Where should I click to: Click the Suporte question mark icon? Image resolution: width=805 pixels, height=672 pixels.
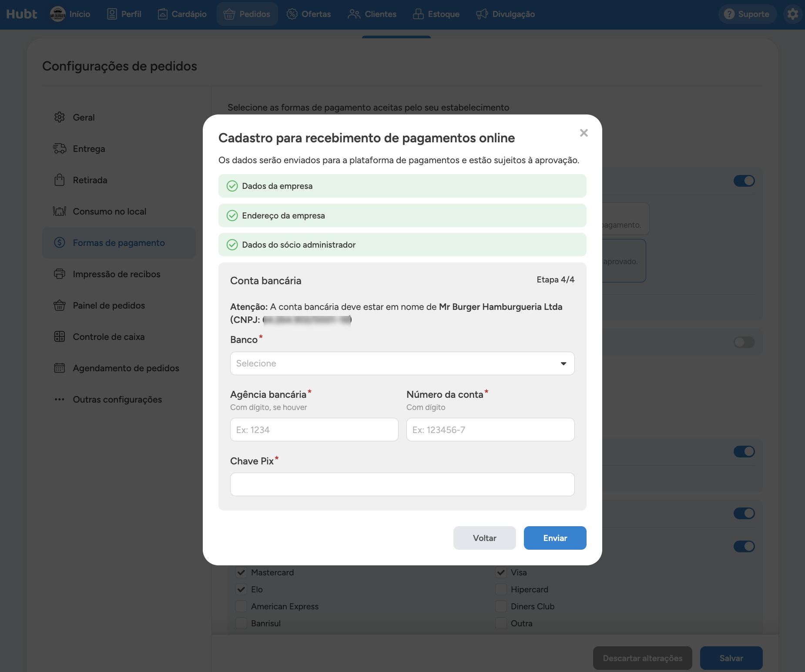point(729,14)
